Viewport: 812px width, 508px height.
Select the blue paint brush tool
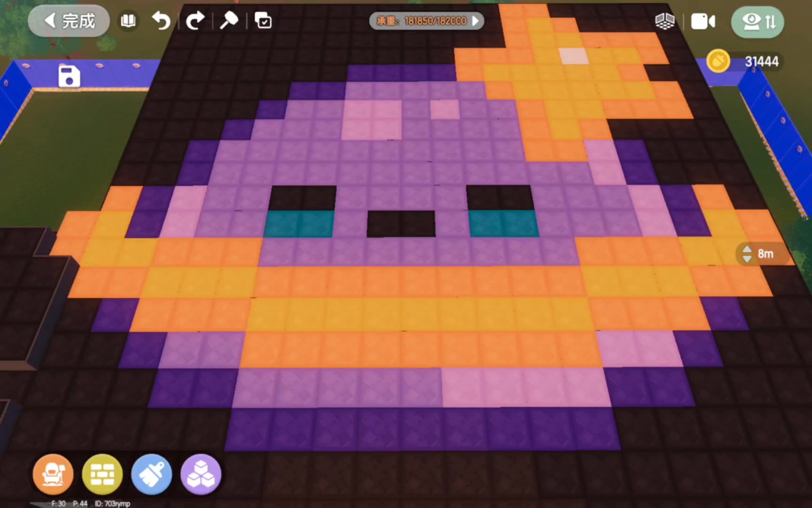click(x=151, y=474)
